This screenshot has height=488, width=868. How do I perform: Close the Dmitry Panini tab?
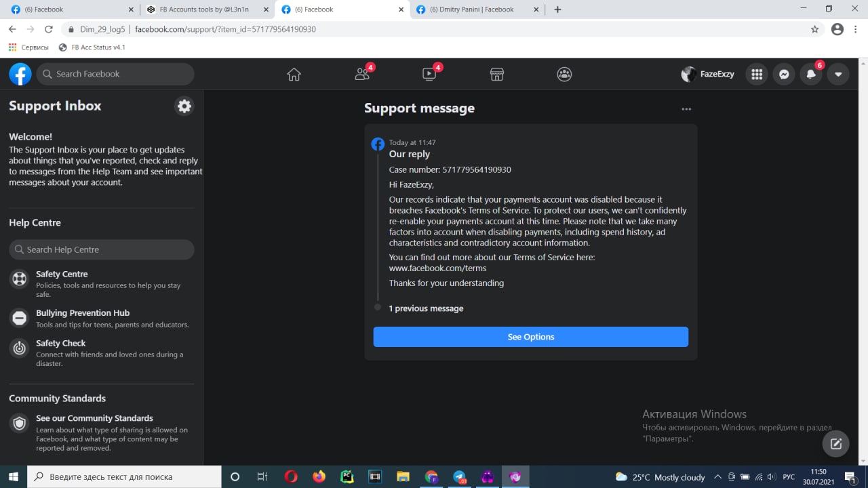536,9
